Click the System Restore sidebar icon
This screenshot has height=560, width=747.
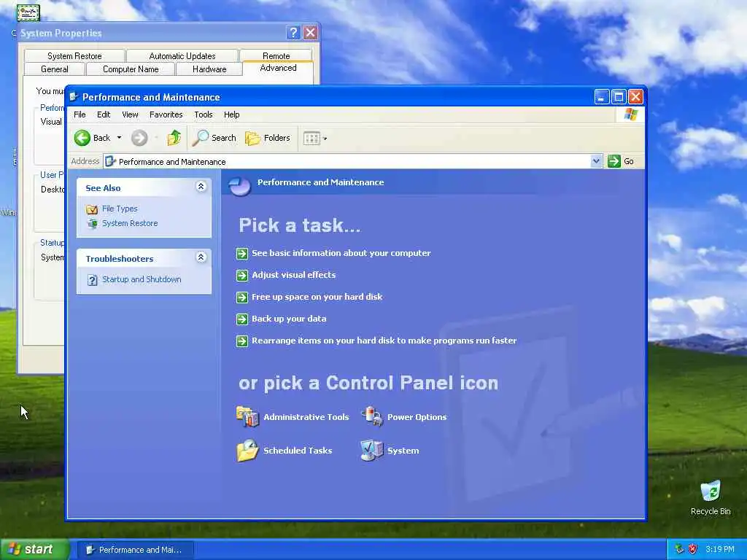click(x=93, y=223)
